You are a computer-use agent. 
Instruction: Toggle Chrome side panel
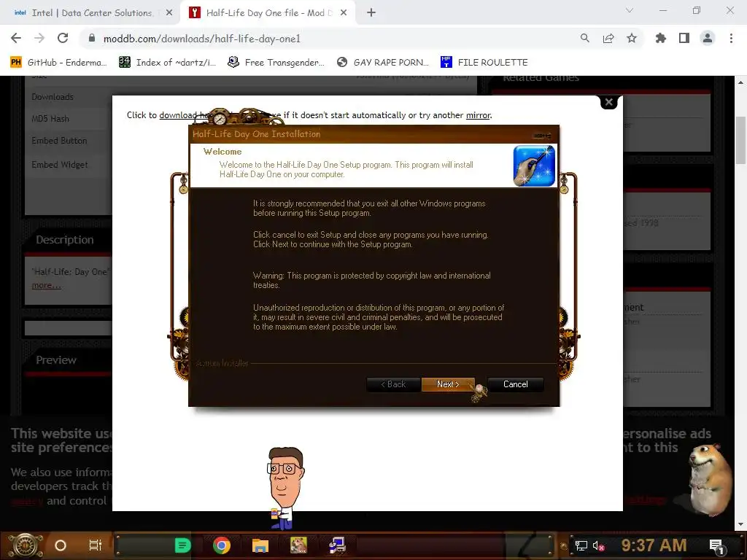click(684, 38)
